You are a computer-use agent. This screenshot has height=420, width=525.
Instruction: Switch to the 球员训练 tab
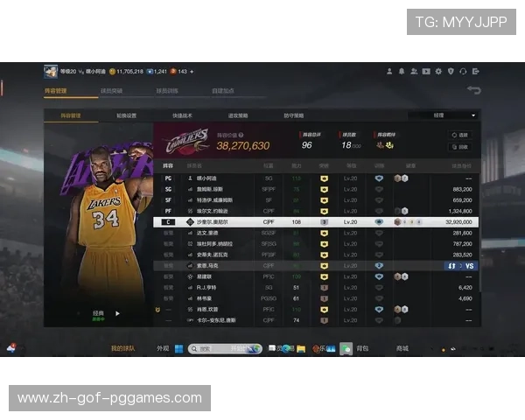(167, 90)
